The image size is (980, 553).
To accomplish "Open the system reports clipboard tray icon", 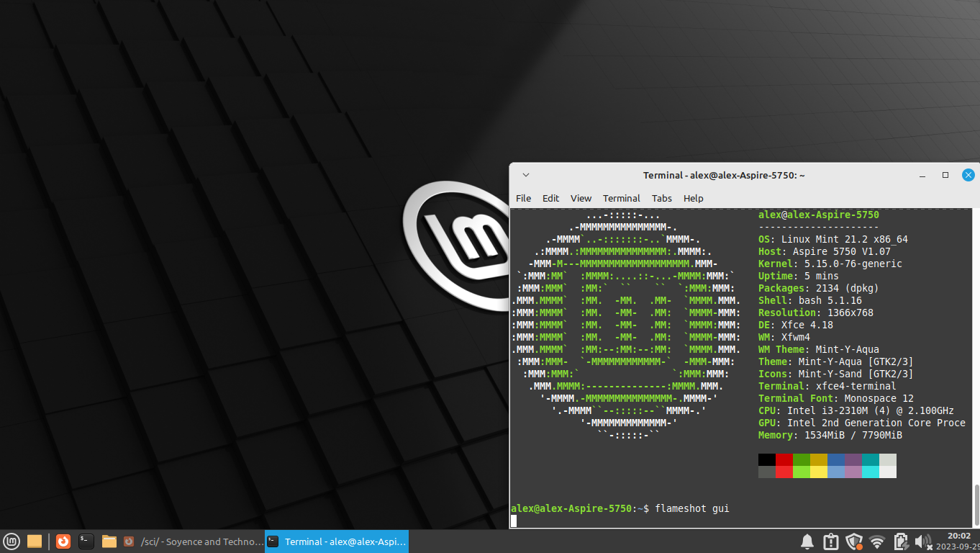I will [830, 541].
